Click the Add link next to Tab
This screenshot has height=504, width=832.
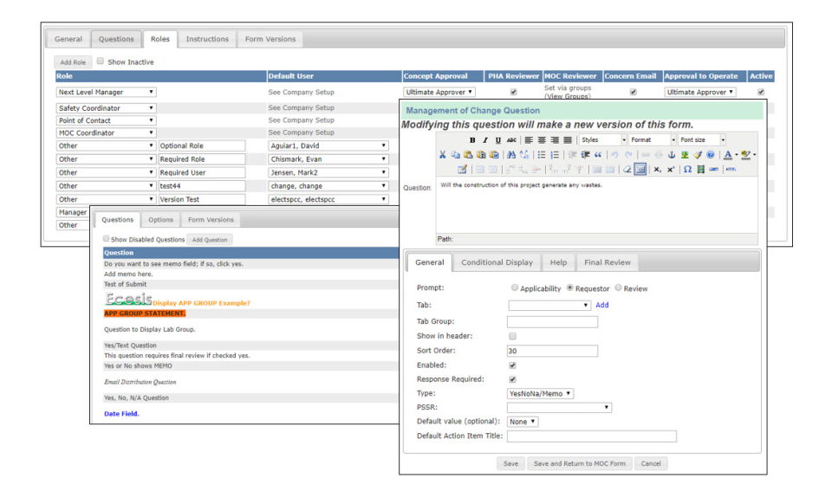coord(601,305)
